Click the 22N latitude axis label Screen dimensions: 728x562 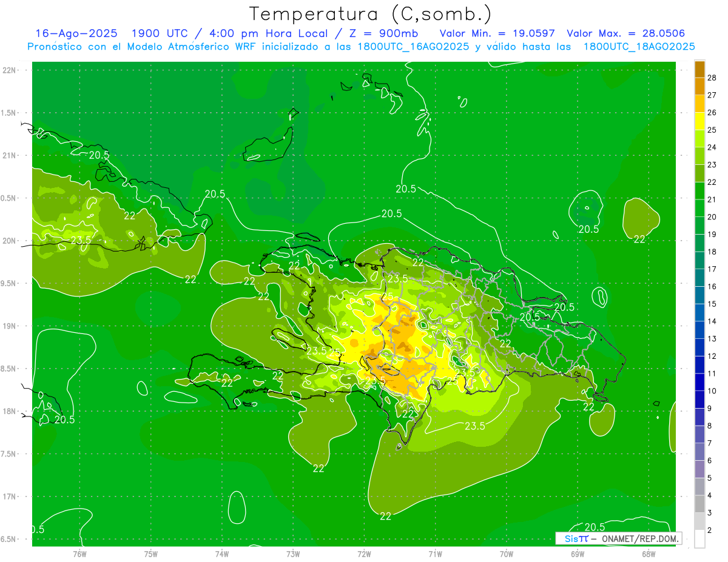coord(10,70)
